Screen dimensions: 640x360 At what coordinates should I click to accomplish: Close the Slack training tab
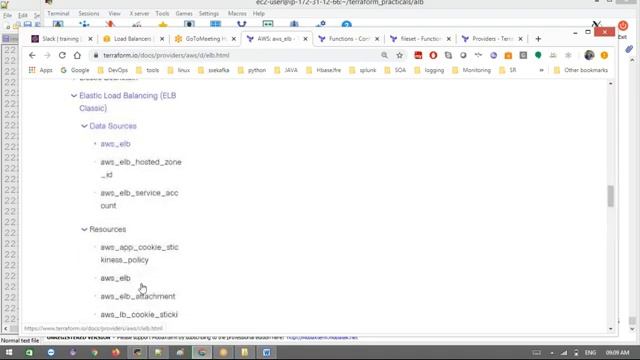click(x=90, y=39)
